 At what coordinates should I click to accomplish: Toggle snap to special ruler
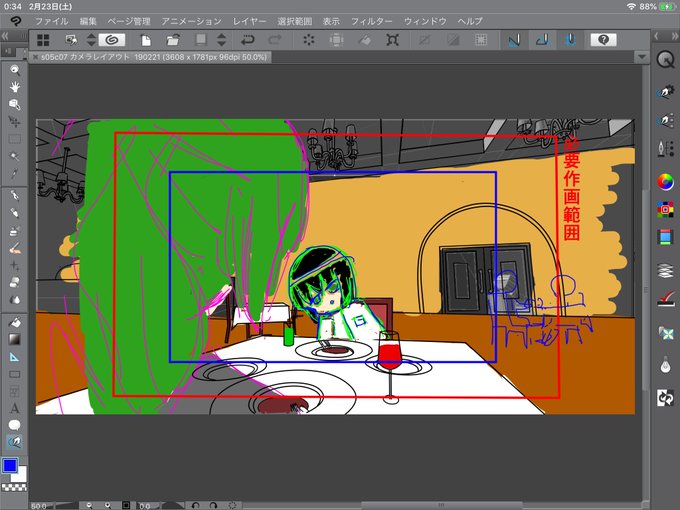543,40
